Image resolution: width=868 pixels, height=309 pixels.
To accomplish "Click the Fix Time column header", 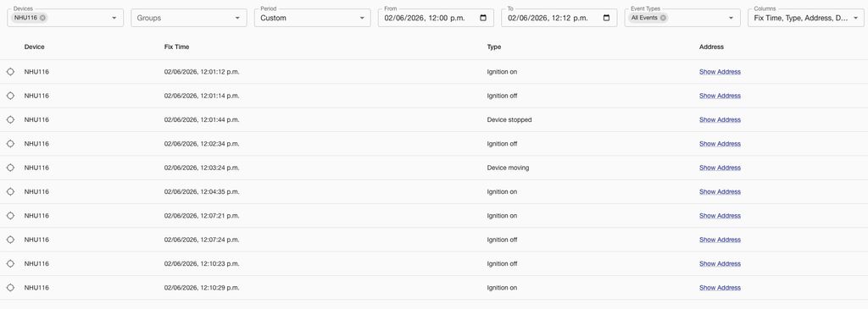I will pyautogui.click(x=176, y=47).
